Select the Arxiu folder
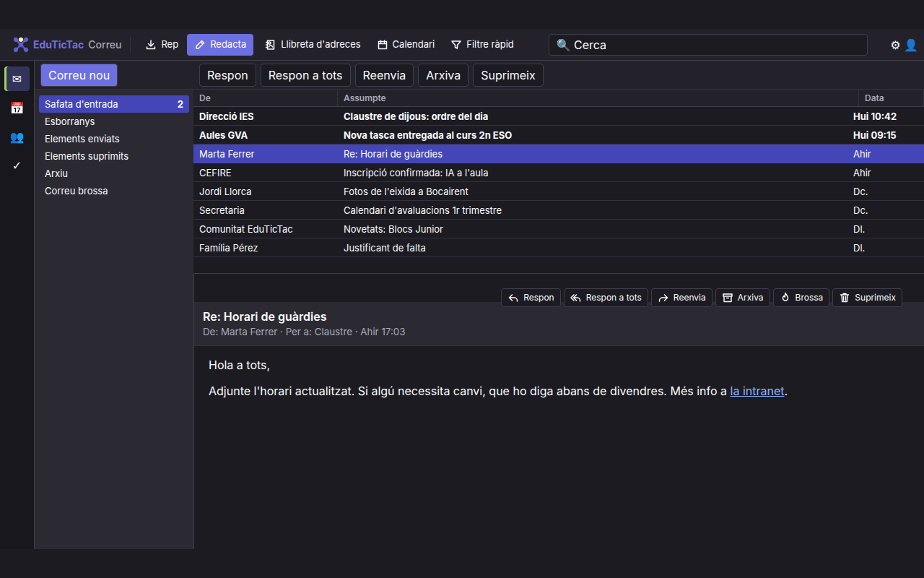 [x=114, y=173]
